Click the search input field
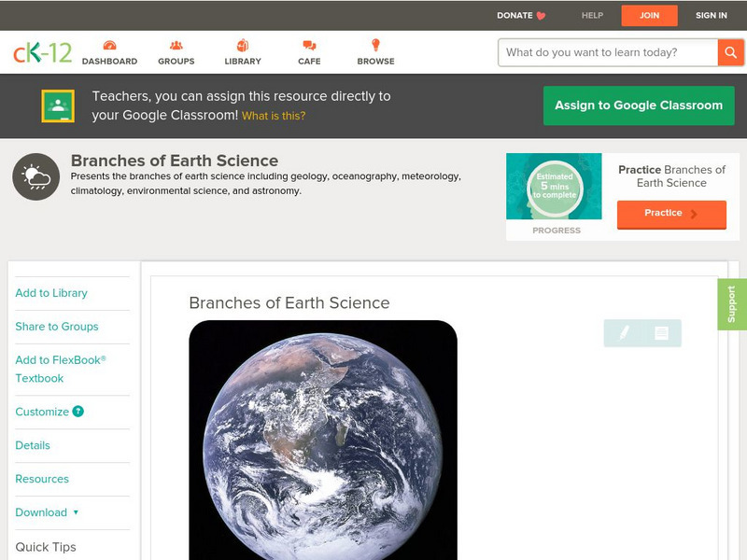The width and height of the screenshot is (747, 560). (x=608, y=52)
